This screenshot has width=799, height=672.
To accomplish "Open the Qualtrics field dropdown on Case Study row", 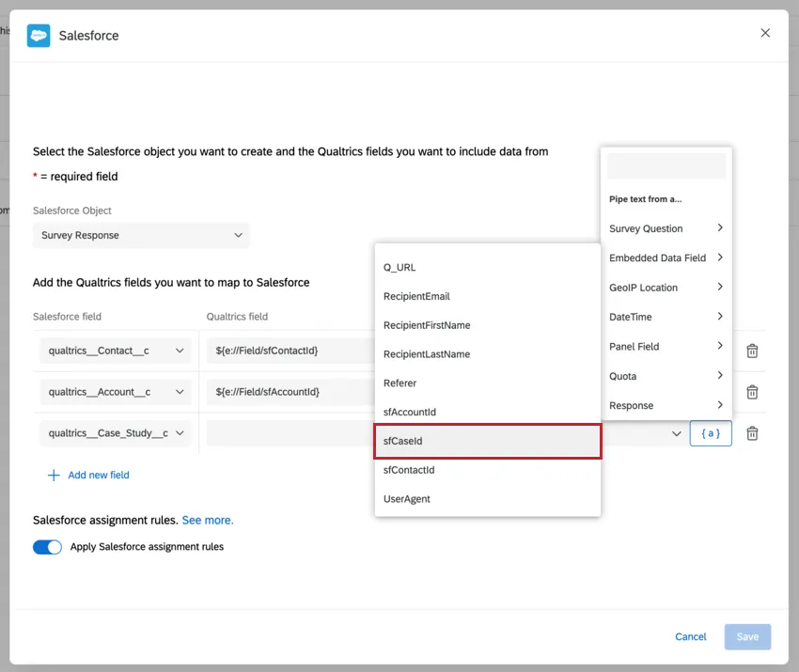I will click(677, 432).
